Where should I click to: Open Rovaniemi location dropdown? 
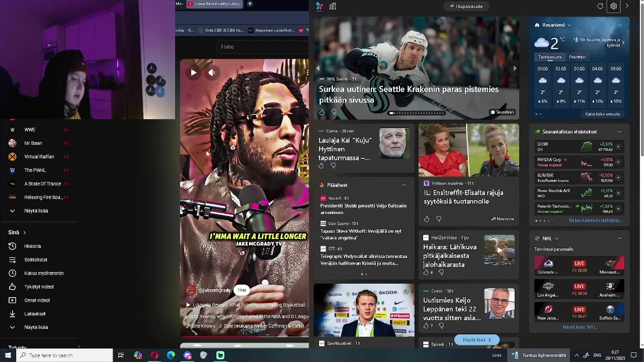pyautogui.click(x=553, y=25)
